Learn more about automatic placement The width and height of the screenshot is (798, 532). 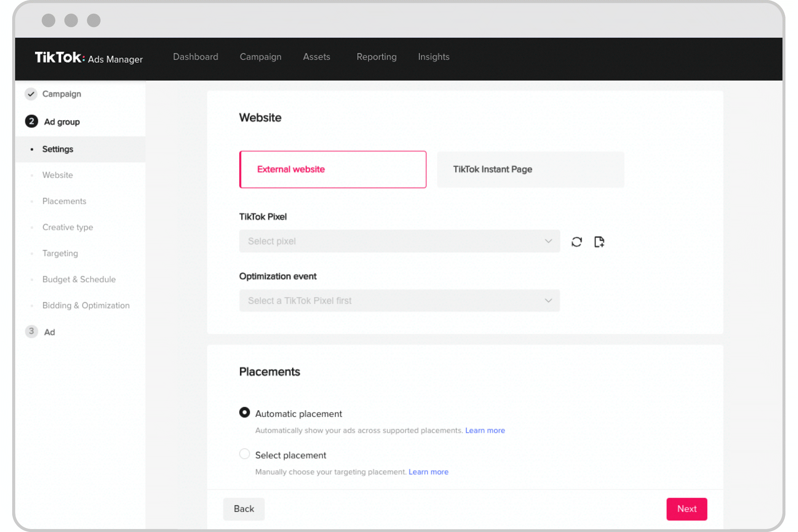click(x=485, y=430)
